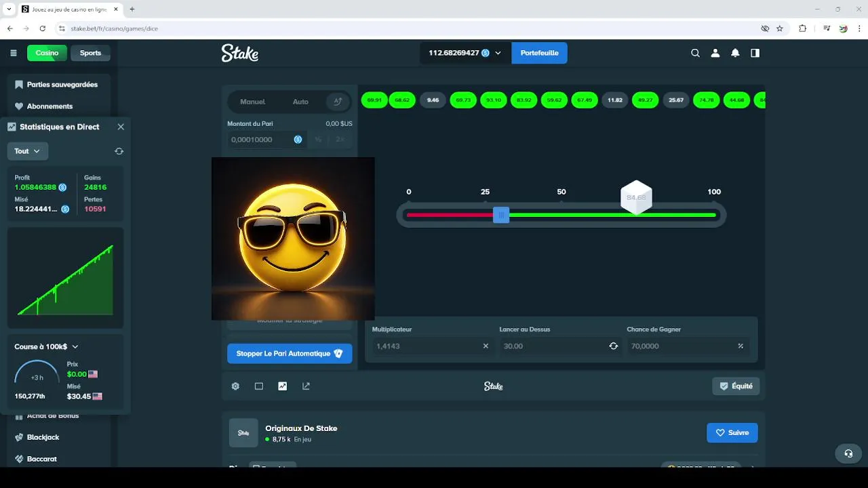The width and height of the screenshot is (868, 488).
Task: Bookmark this page with star icon
Action: click(780, 28)
